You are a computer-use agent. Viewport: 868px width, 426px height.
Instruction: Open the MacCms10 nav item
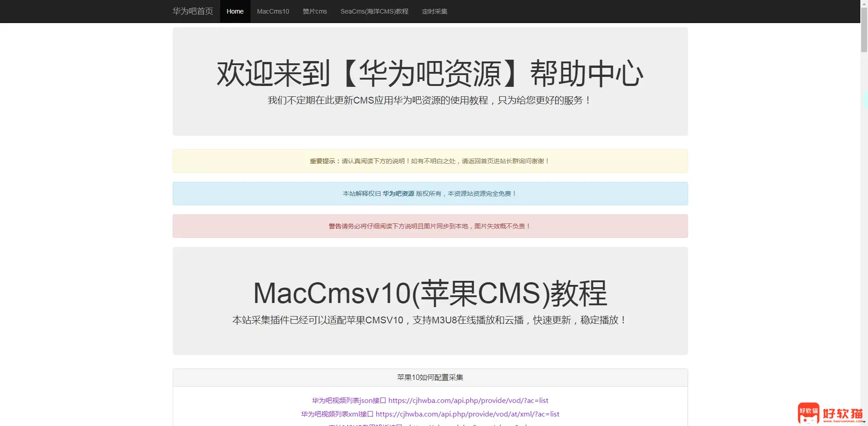pyautogui.click(x=273, y=11)
